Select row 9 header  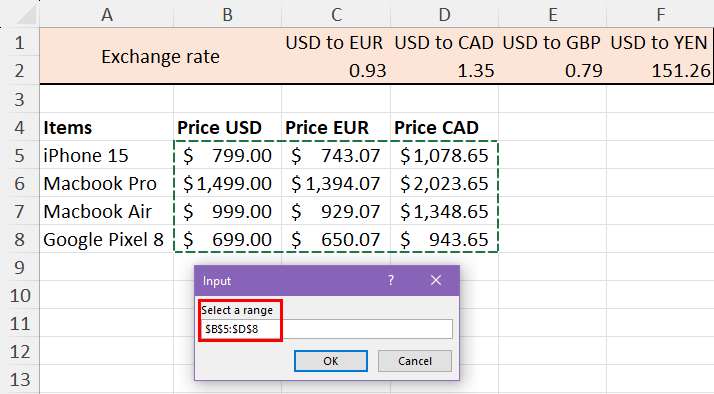coord(20,267)
